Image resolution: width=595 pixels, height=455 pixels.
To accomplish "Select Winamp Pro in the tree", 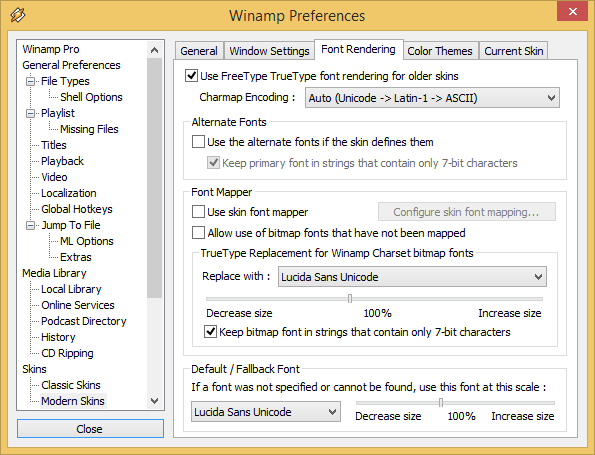I will [51, 49].
